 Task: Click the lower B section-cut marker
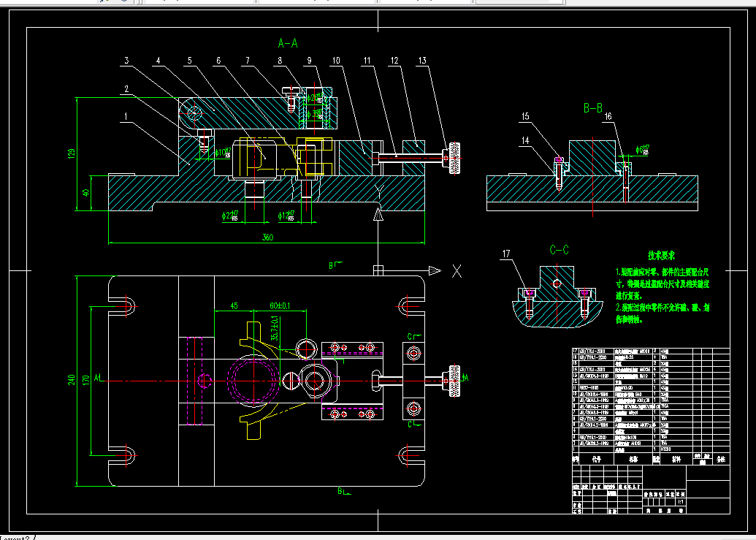point(344,491)
